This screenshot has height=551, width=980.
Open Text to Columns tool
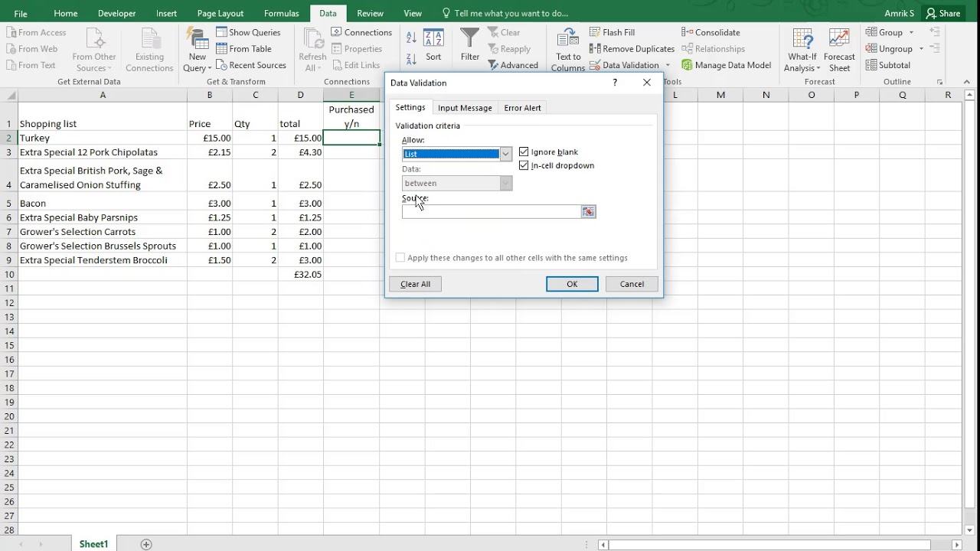pos(568,40)
